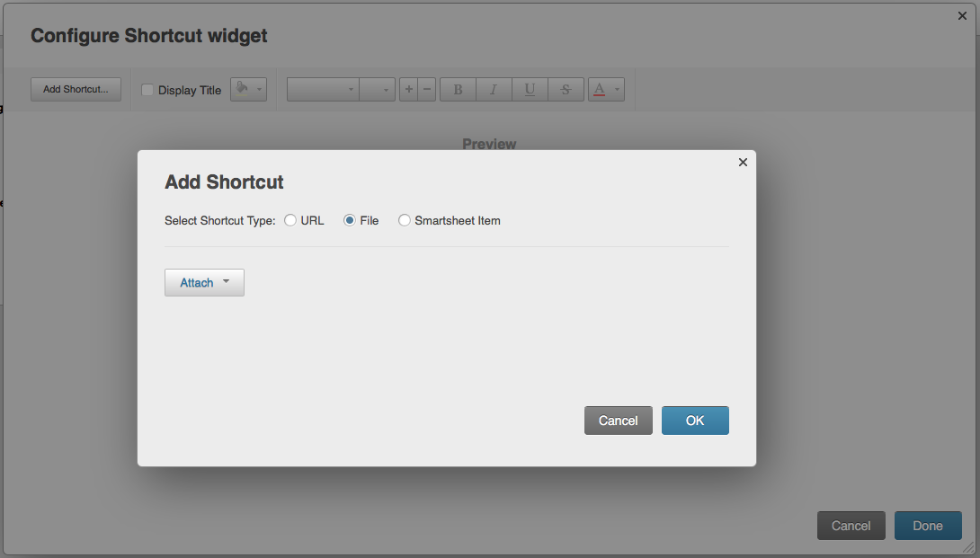Open the font size dropdown
Image resolution: width=980 pixels, height=558 pixels.
tap(378, 89)
